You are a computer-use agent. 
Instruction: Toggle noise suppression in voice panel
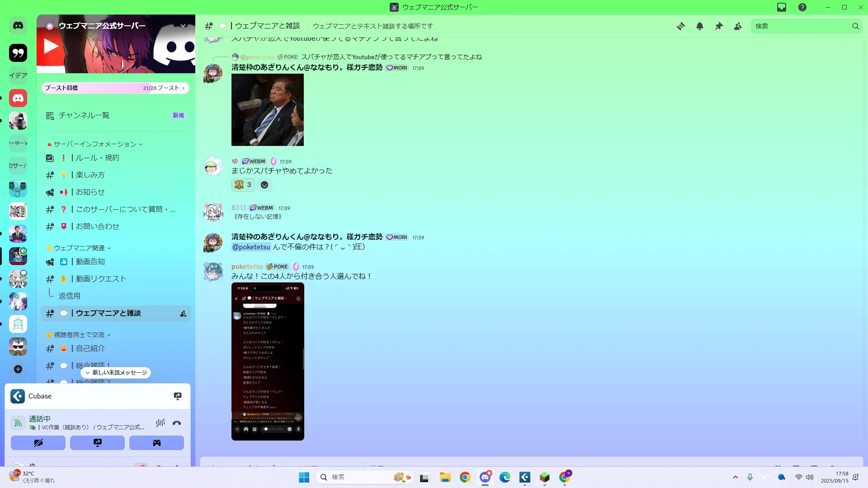pyautogui.click(x=160, y=423)
